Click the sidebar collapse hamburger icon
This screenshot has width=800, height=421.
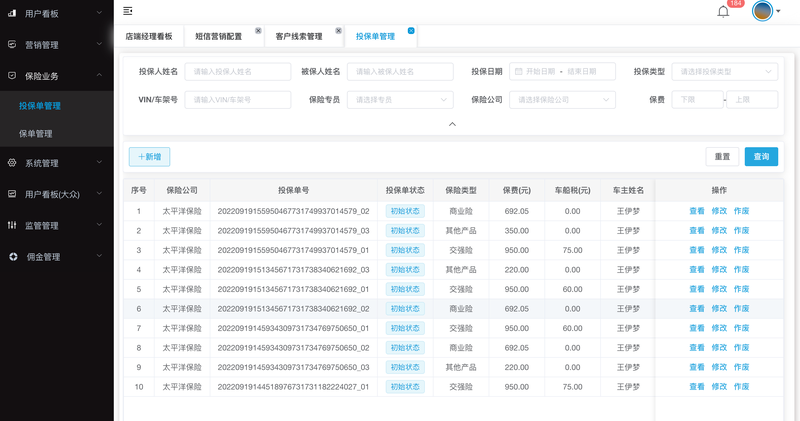tap(128, 11)
